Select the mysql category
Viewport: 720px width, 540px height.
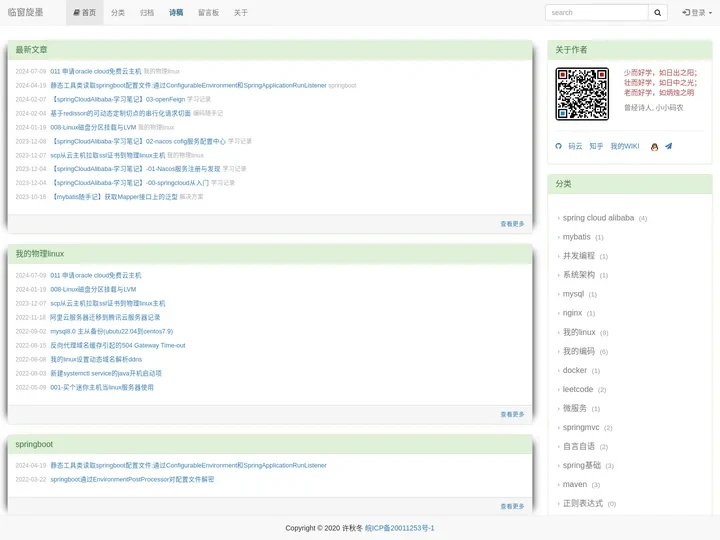(x=573, y=294)
